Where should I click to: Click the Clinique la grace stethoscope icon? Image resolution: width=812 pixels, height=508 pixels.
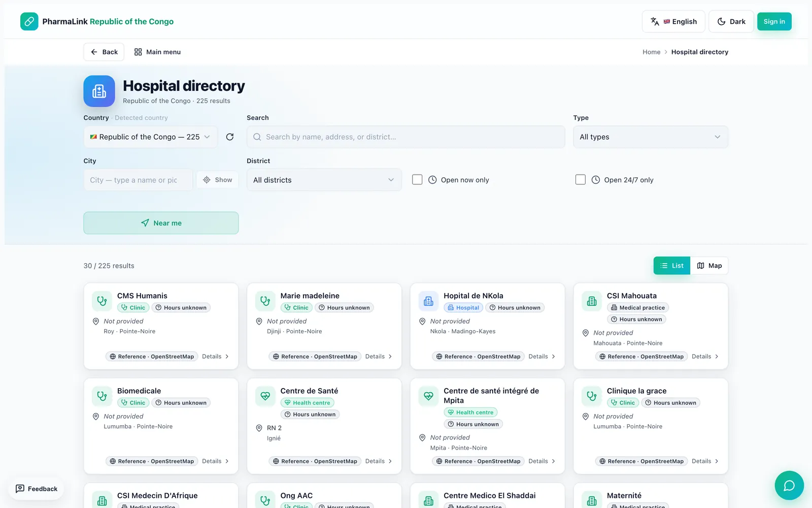pos(592,396)
